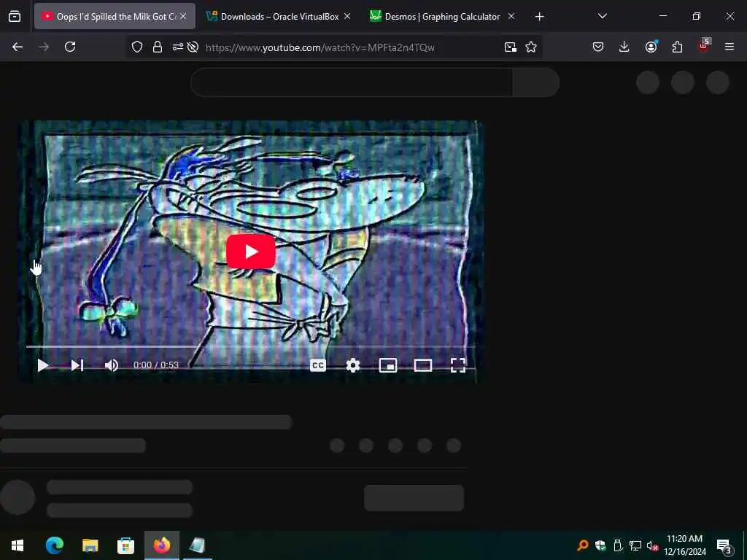This screenshot has height=560, width=747.
Task: Save page to Pocket
Action: pos(598,47)
